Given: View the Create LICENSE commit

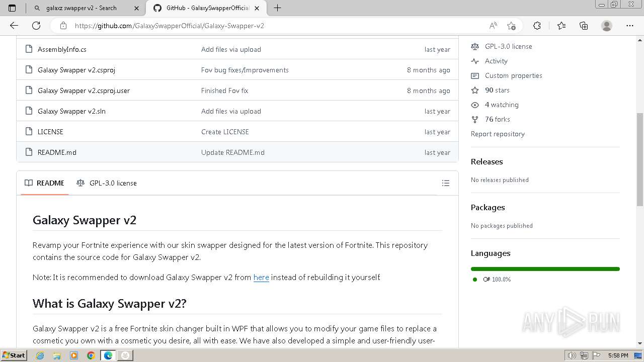Looking at the screenshot, I should (225, 132).
